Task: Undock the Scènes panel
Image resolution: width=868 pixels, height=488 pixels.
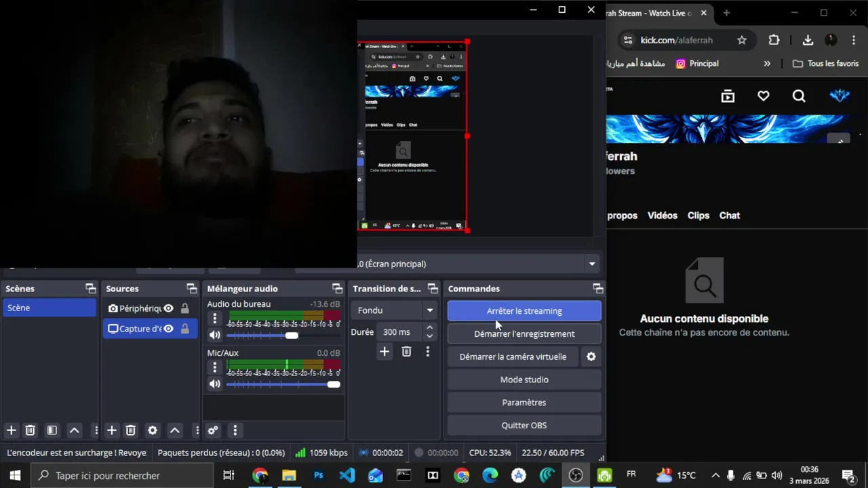Action: click(x=91, y=289)
